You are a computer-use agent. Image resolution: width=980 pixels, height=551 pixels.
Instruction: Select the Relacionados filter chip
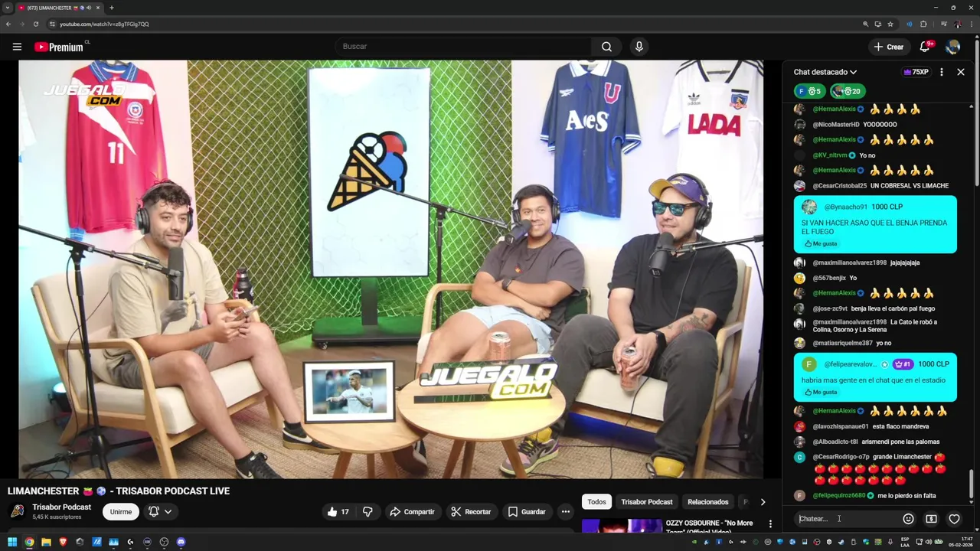(x=708, y=502)
